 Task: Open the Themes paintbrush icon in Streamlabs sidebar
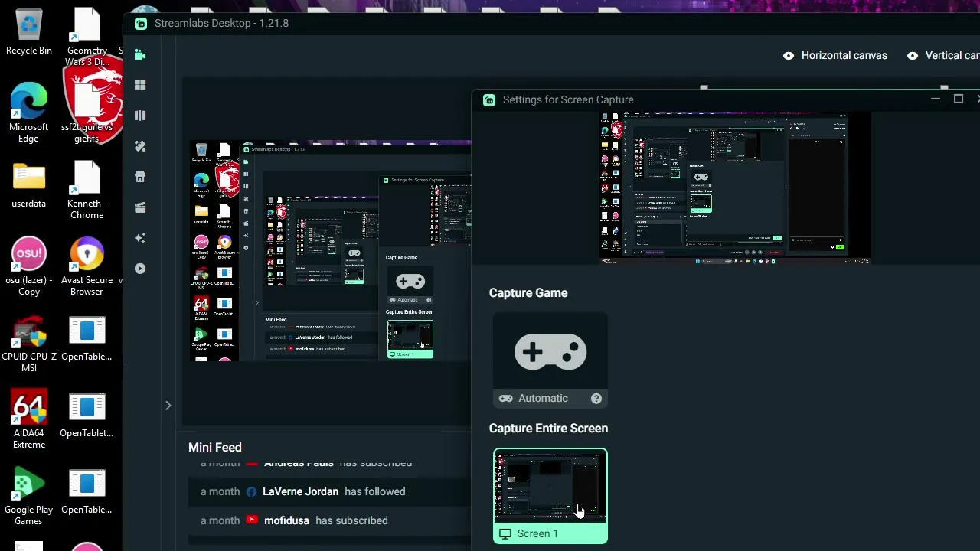click(x=140, y=146)
